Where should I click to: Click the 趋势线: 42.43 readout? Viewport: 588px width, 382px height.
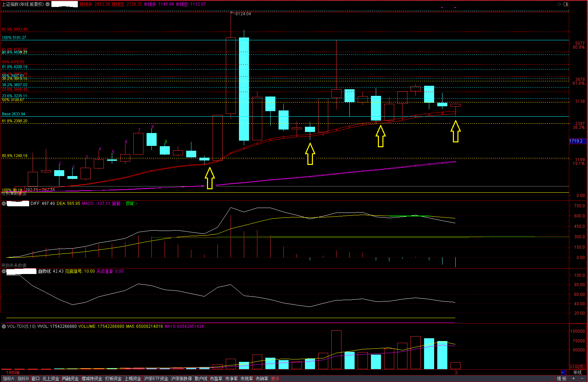(x=51, y=271)
